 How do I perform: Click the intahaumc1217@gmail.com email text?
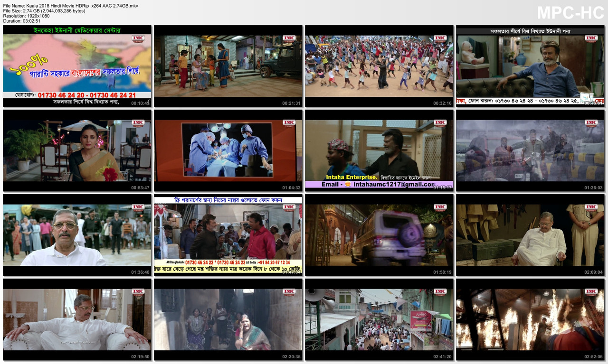point(394,184)
